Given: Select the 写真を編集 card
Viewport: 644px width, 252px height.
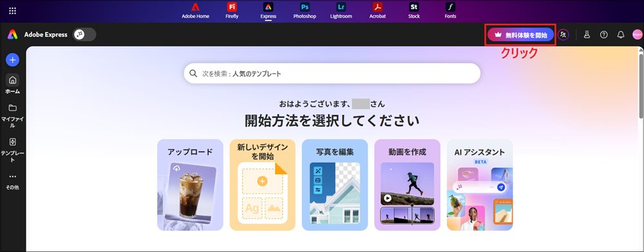Looking at the screenshot, I should [335, 184].
